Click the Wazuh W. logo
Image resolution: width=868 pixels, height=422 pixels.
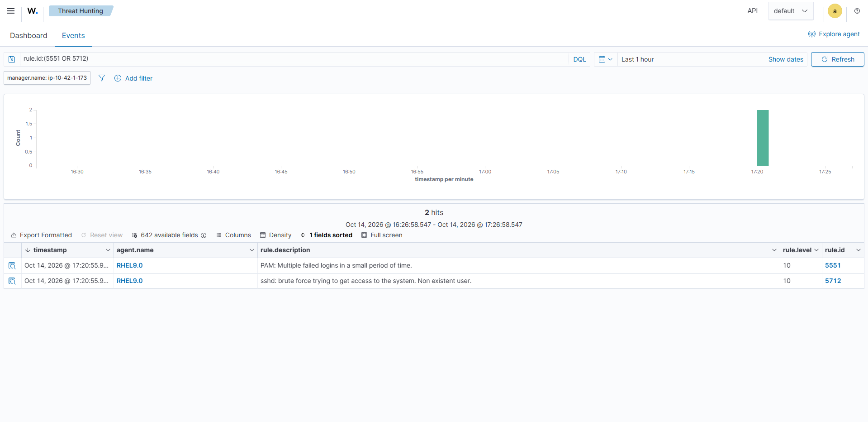pos(33,11)
